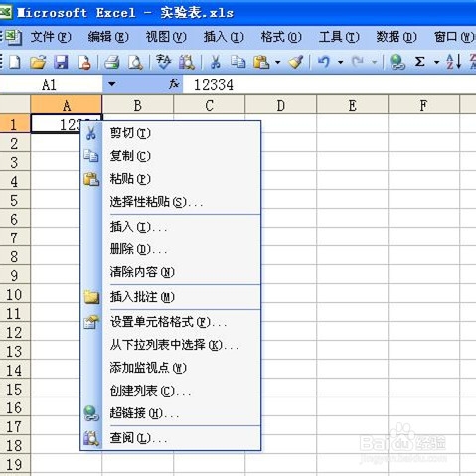The image size is (476, 476).
Task: Choose 查阅(L)... context menu entry
Action: pos(170,438)
